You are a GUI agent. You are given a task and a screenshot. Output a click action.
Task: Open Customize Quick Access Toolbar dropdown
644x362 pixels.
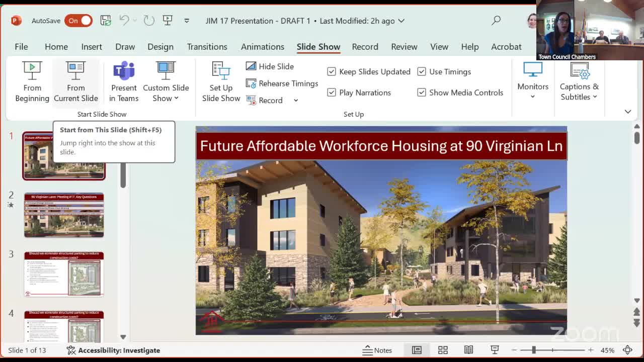(187, 21)
